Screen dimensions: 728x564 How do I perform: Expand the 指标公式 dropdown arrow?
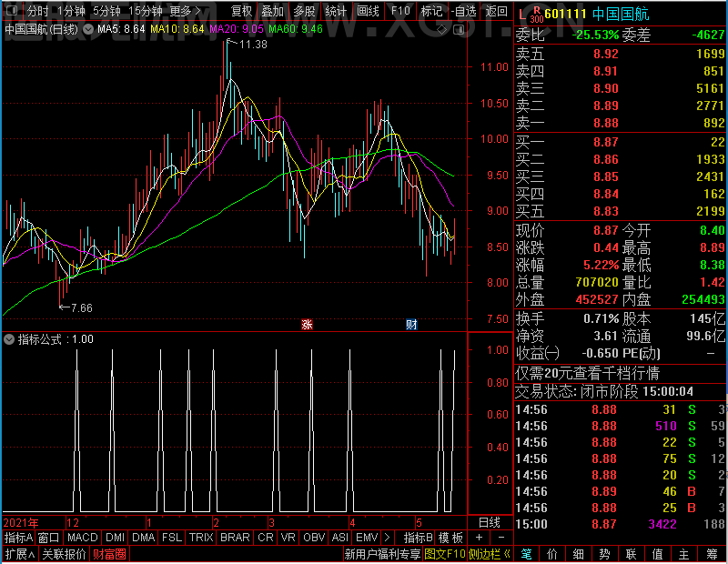point(9,339)
